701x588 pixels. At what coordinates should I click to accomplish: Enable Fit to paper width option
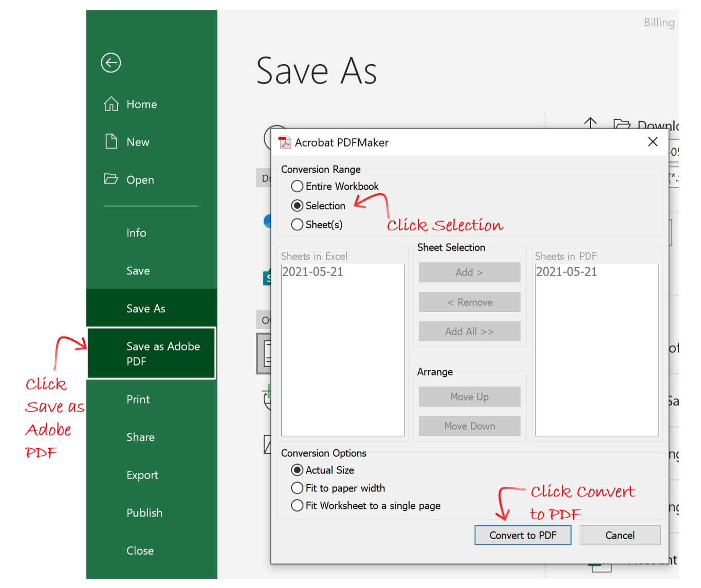[x=297, y=488]
